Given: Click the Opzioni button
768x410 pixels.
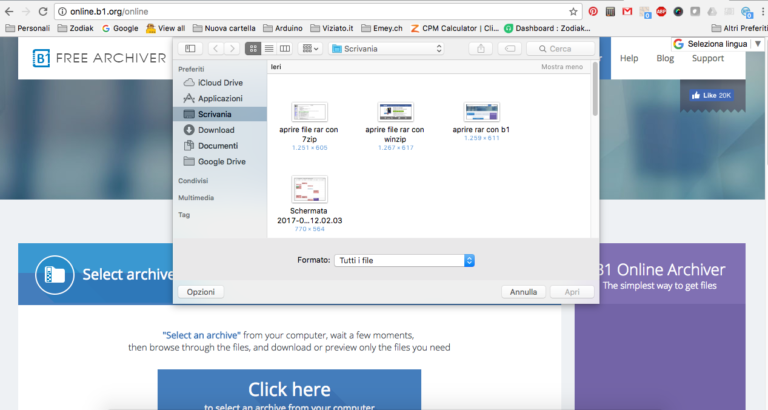Looking at the screenshot, I should tap(201, 292).
